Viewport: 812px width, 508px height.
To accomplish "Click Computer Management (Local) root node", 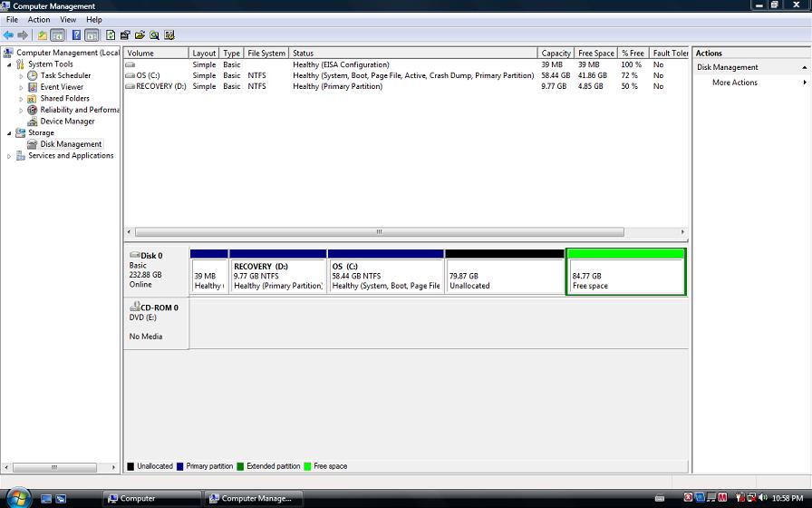I will (68, 53).
